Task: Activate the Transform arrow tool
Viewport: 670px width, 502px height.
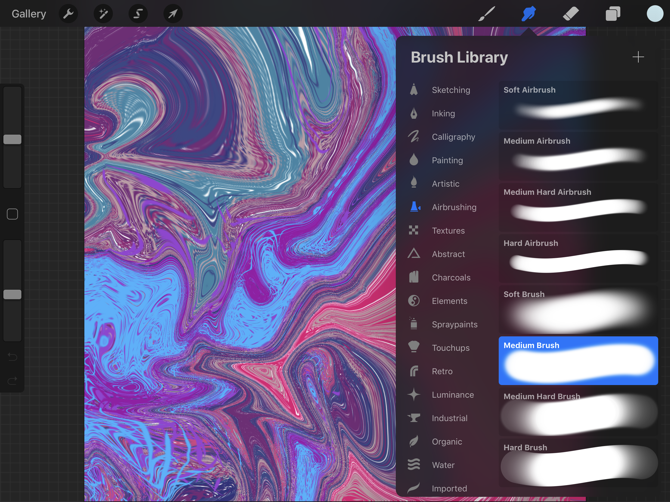Action: 173,14
